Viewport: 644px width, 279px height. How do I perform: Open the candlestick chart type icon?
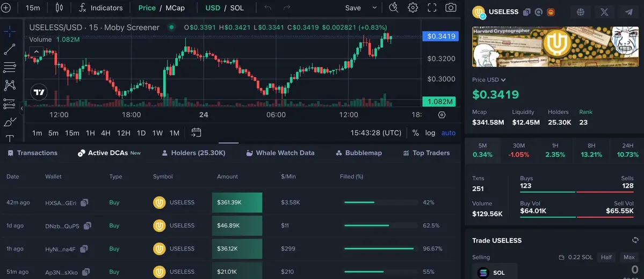[x=59, y=8]
